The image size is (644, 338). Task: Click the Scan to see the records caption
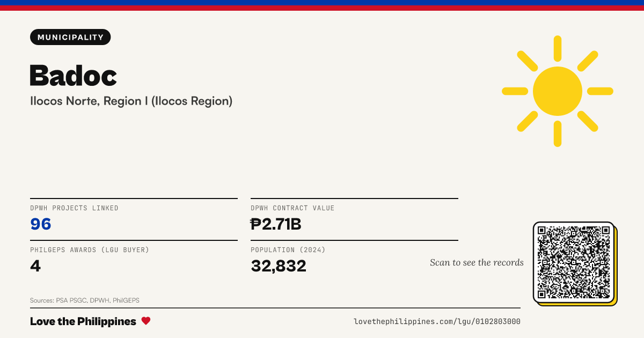[x=477, y=262]
